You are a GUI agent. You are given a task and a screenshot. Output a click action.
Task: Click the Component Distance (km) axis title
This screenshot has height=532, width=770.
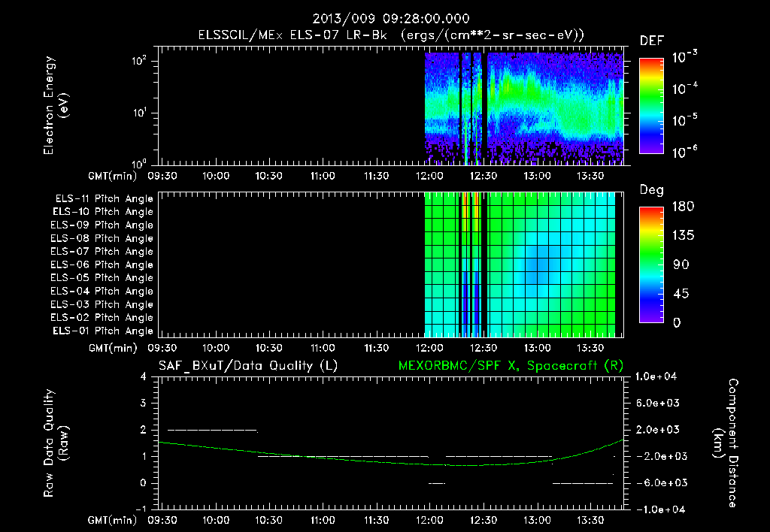pos(726,443)
